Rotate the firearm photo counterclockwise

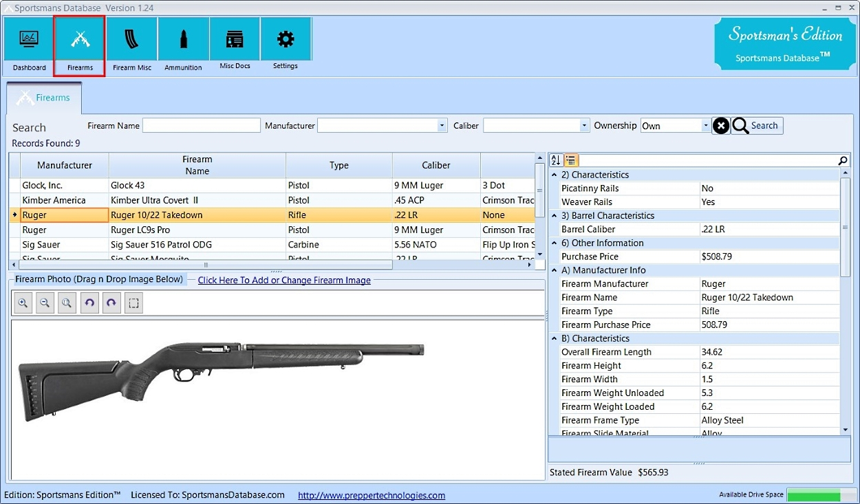click(x=89, y=303)
